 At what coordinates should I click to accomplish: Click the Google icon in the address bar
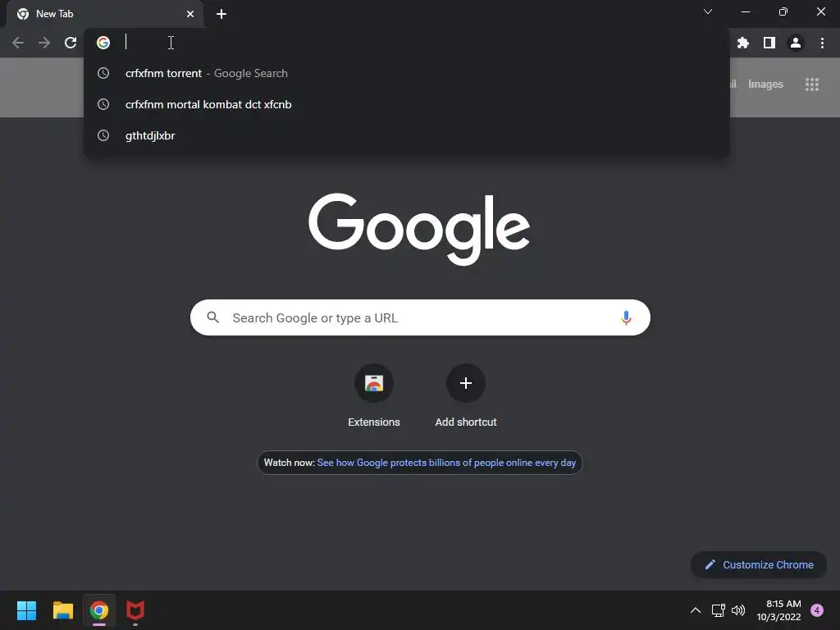103,43
